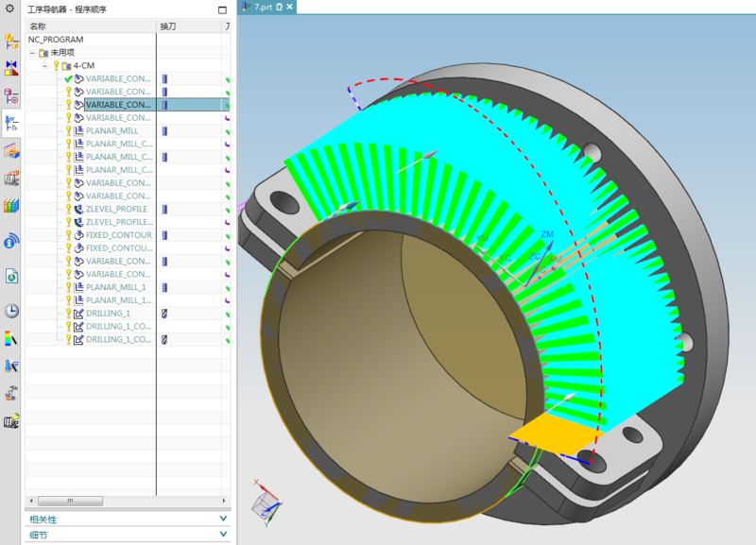Click the web browser sidebar icon
Screen dimensions: 756x545
coord(11,276)
